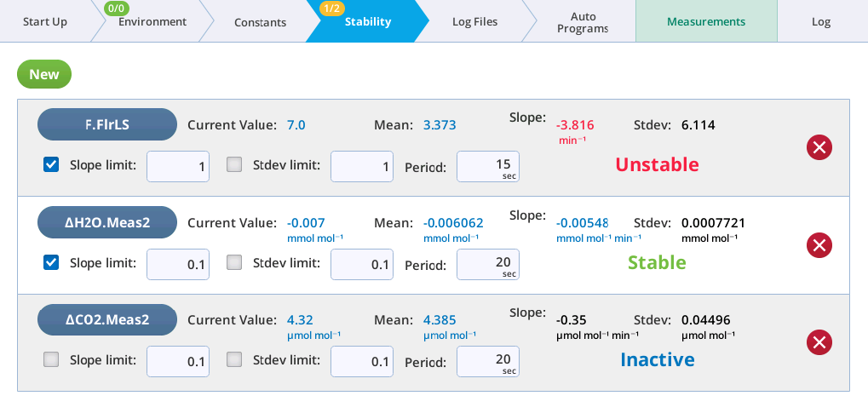Viewport: 868px width, 413px height.
Task: Go to the Constants tab
Action: (x=260, y=22)
